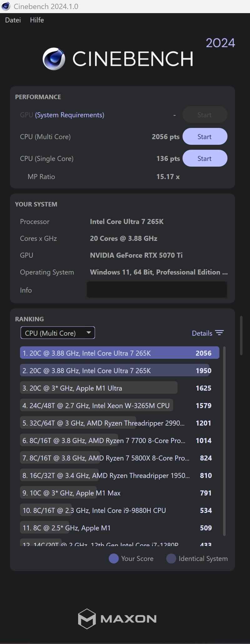Image resolution: width=250 pixels, height=644 pixels.
Task: Click the ranking list scrollbar
Action: pyautogui.click(x=224, y=437)
